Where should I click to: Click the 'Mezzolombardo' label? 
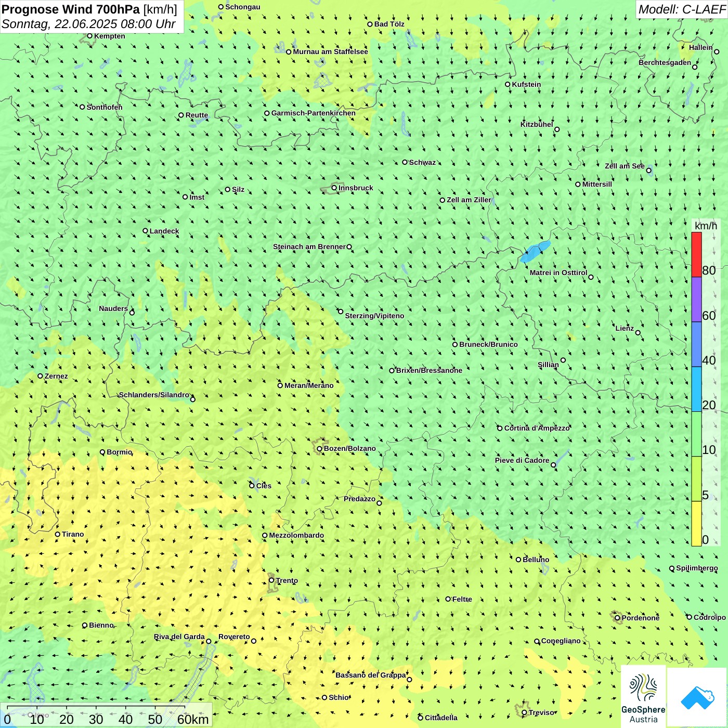click(296, 535)
